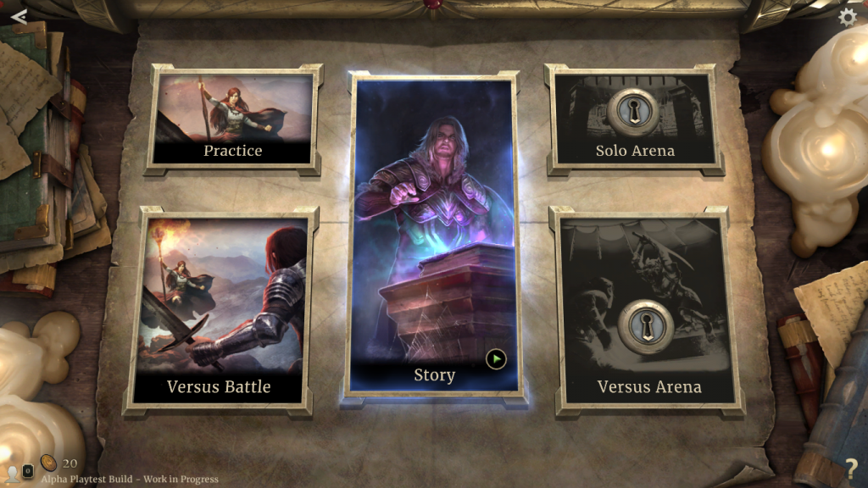Click the Story title label

tap(435, 375)
